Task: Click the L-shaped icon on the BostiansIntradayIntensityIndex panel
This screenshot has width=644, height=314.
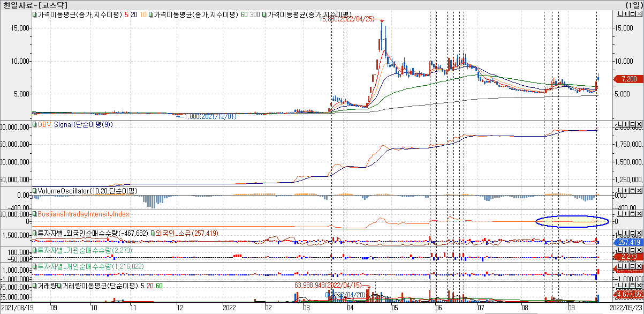Action: [x=620, y=214]
